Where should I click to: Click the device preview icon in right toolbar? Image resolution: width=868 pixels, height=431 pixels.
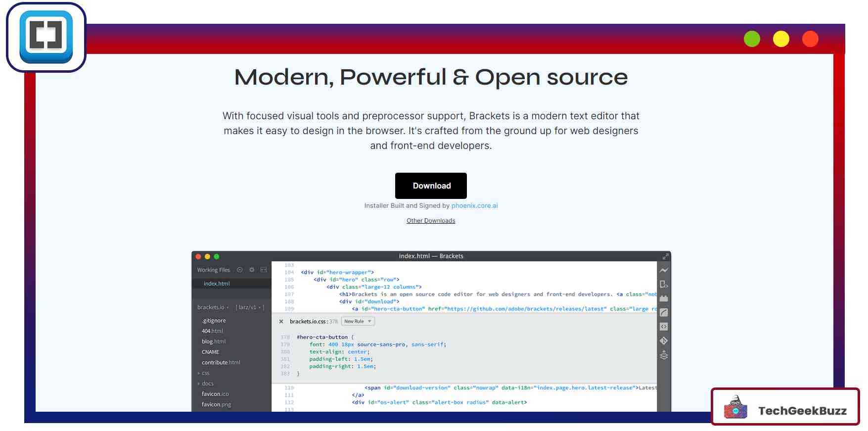(664, 285)
